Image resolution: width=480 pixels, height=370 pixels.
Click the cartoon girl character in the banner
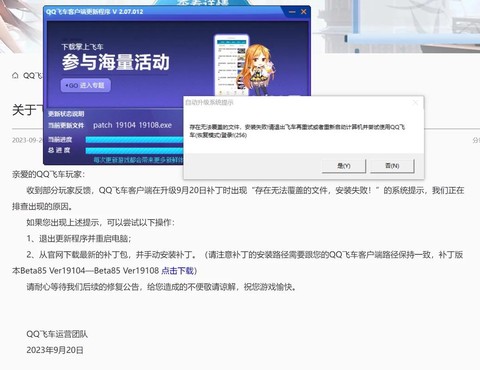coord(257,69)
